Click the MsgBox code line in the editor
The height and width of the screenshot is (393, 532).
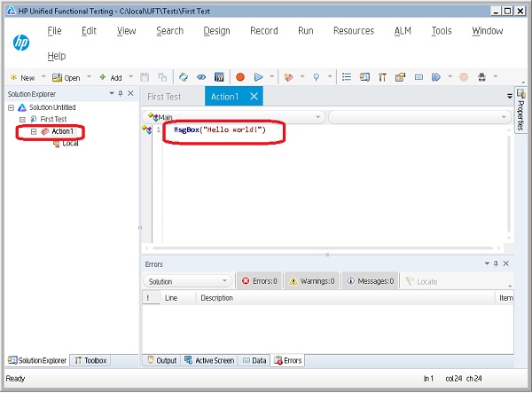pyautogui.click(x=220, y=130)
